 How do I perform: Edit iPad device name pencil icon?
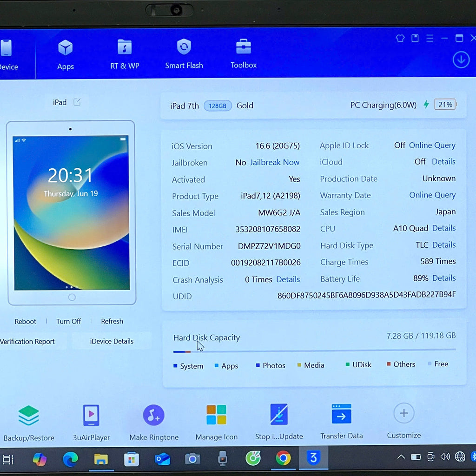[77, 102]
